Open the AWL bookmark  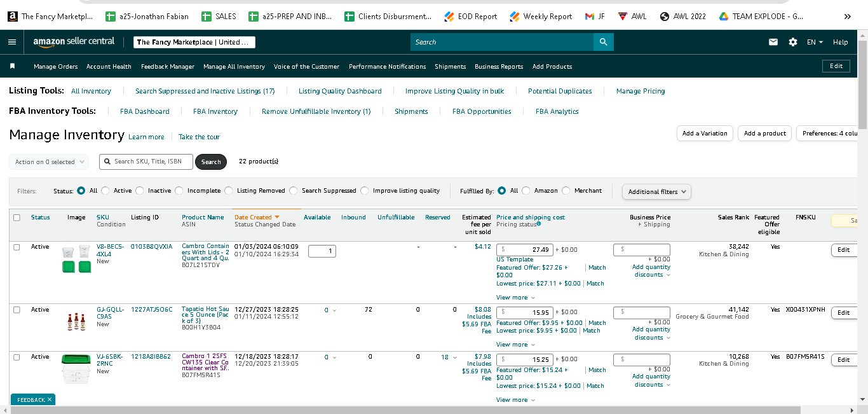[x=632, y=17]
